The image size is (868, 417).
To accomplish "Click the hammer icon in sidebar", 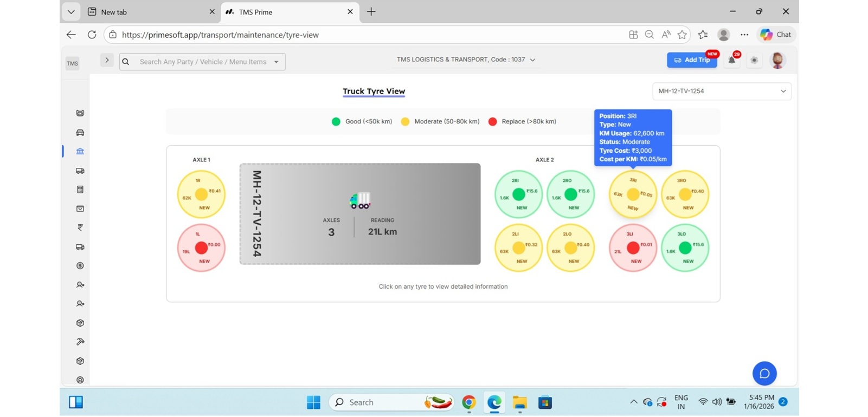I will 80,342.
